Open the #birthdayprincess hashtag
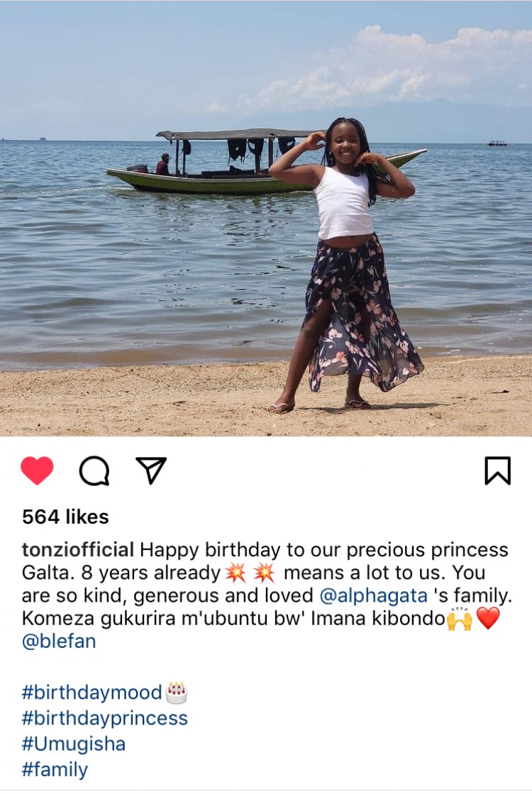532x794 pixels. point(105,718)
